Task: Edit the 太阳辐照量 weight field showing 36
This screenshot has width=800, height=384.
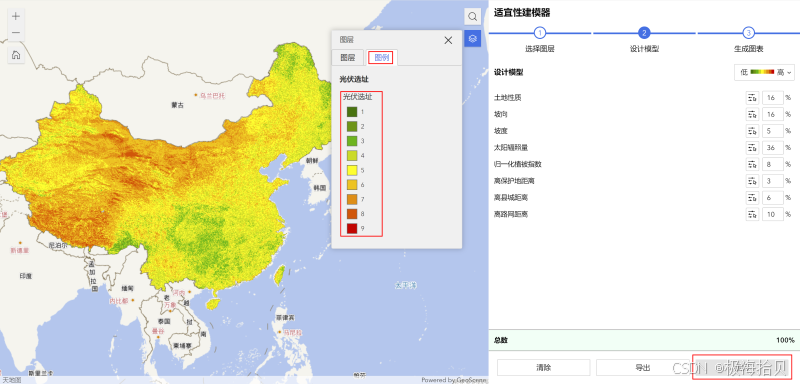Action: point(773,148)
